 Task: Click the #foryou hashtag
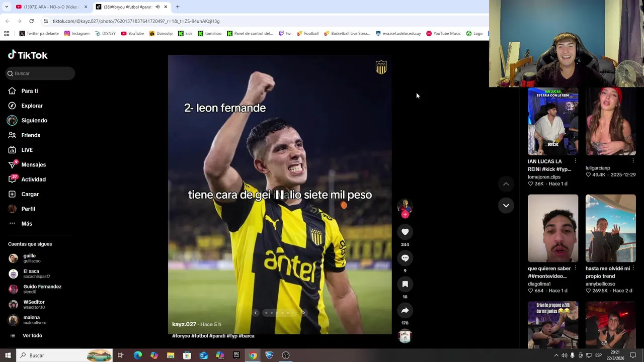[x=181, y=336]
